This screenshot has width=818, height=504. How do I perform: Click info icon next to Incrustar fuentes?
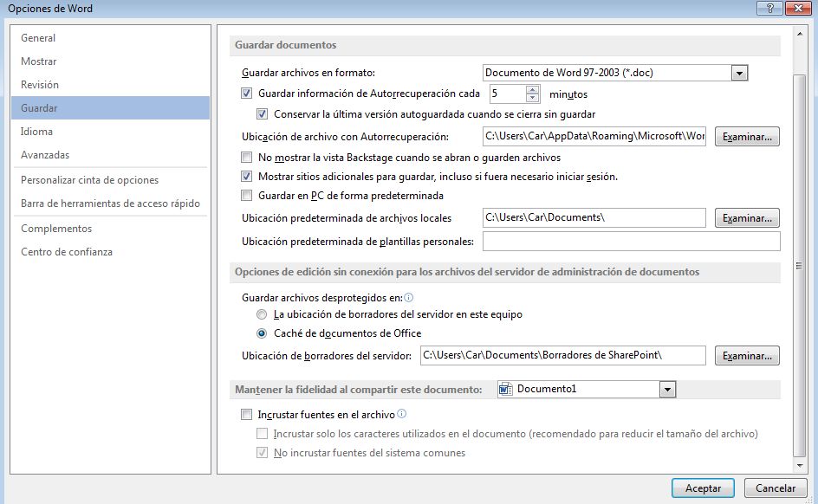click(402, 414)
